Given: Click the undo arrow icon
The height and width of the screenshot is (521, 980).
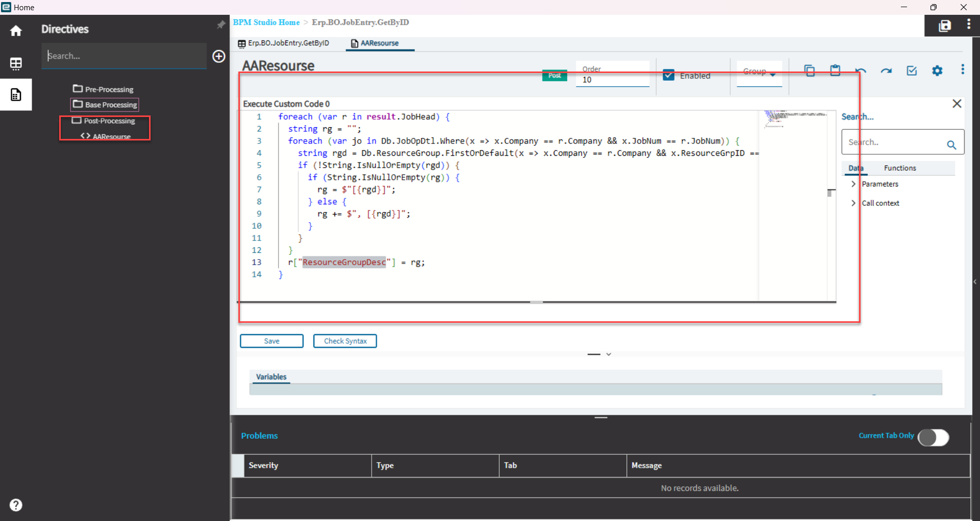Looking at the screenshot, I should (x=861, y=71).
